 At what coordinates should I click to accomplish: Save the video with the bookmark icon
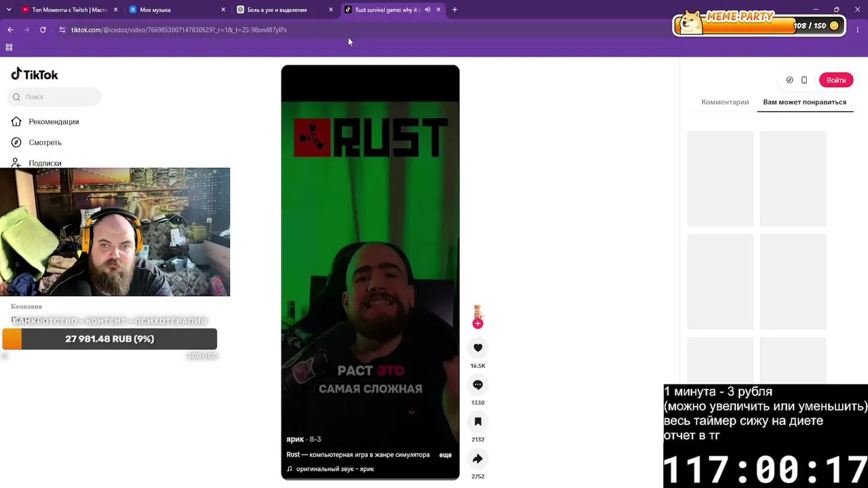click(x=477, y=422)
